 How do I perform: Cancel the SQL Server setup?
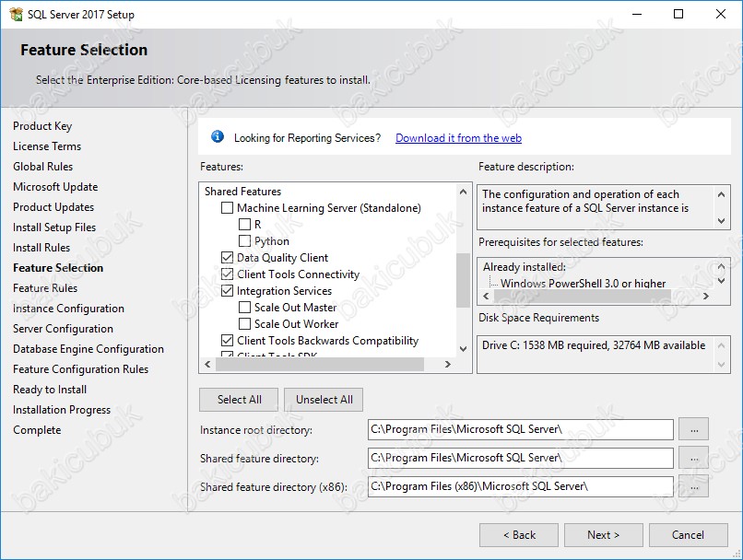(x=689, y=535)
